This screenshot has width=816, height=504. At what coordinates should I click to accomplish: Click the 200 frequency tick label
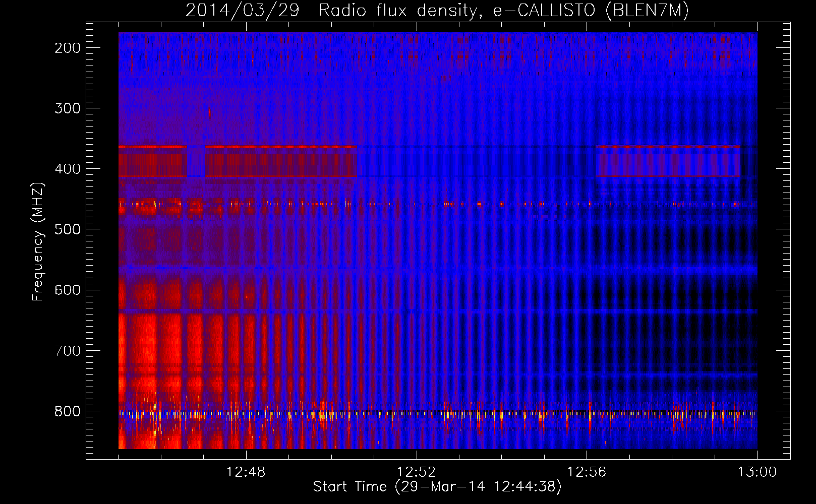coord(68,48)
